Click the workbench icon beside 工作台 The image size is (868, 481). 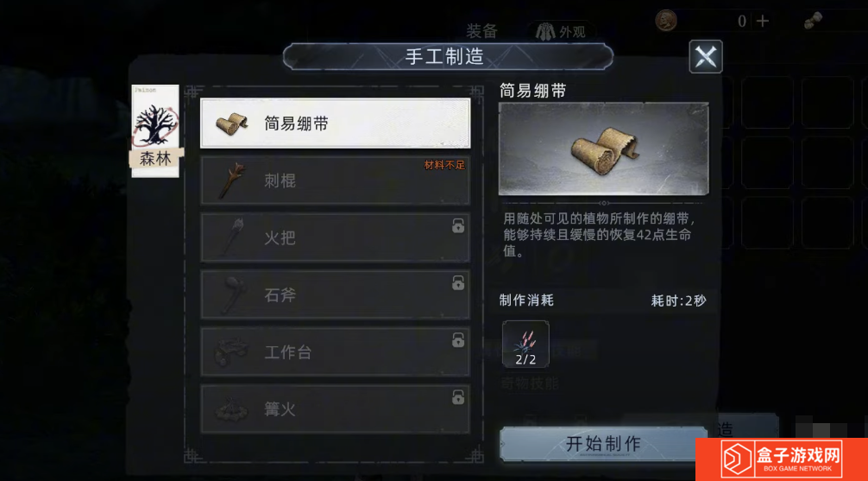232,351
